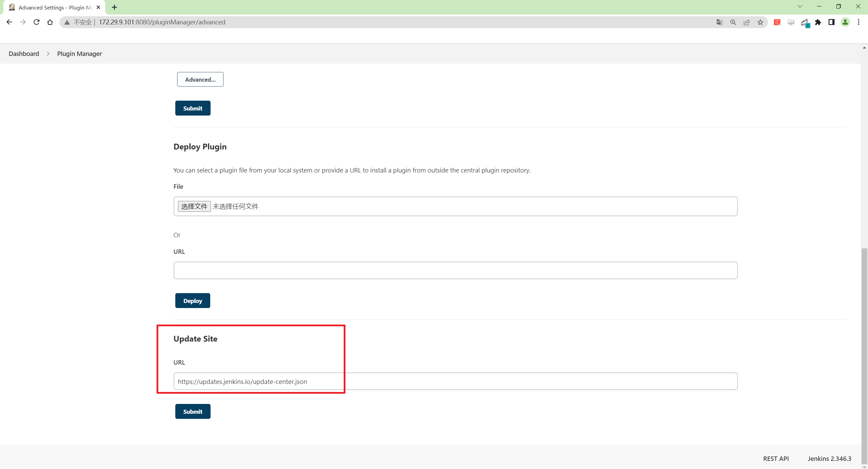The width and height of the screenshot is (868, 469).
Task: Click the Deploy Plugin URL field
Action: click(455, 270)
